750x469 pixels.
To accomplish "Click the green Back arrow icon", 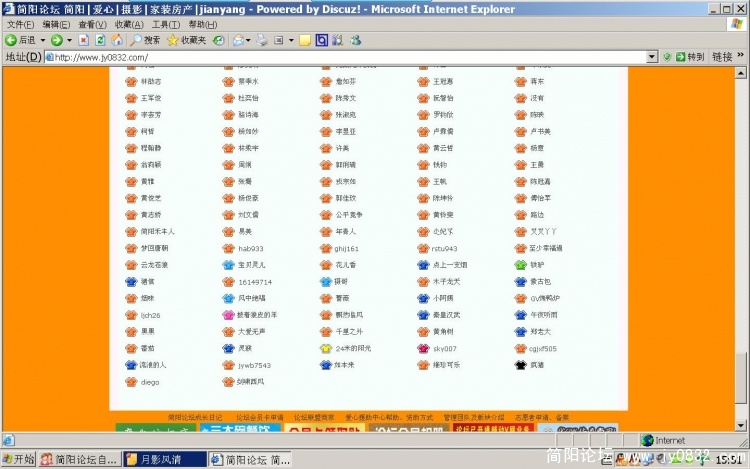I will [x=11, y=40].
